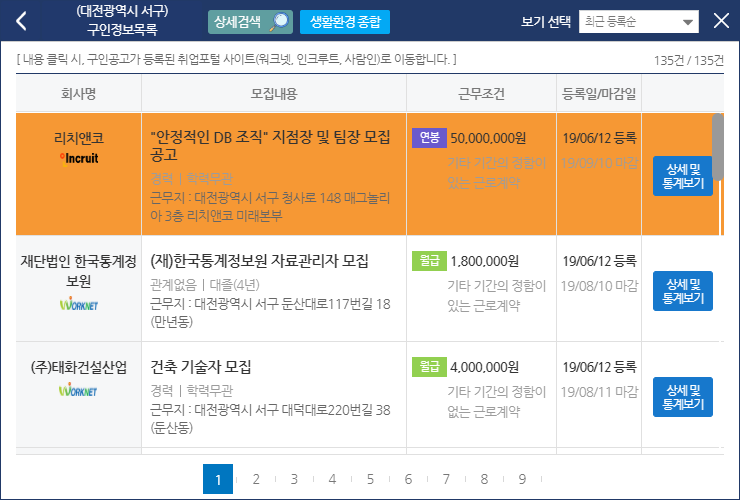Click the 4,000,000원 salary value
The image size is (740, 500).
(485, 367)
